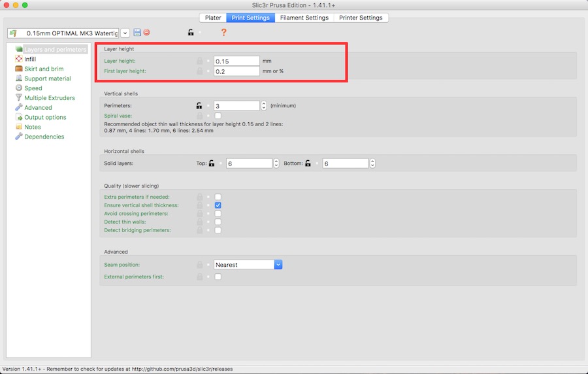Viewport: 588px width, 374px height.
Task: Save the current print preset
Action: pos(137,33)
